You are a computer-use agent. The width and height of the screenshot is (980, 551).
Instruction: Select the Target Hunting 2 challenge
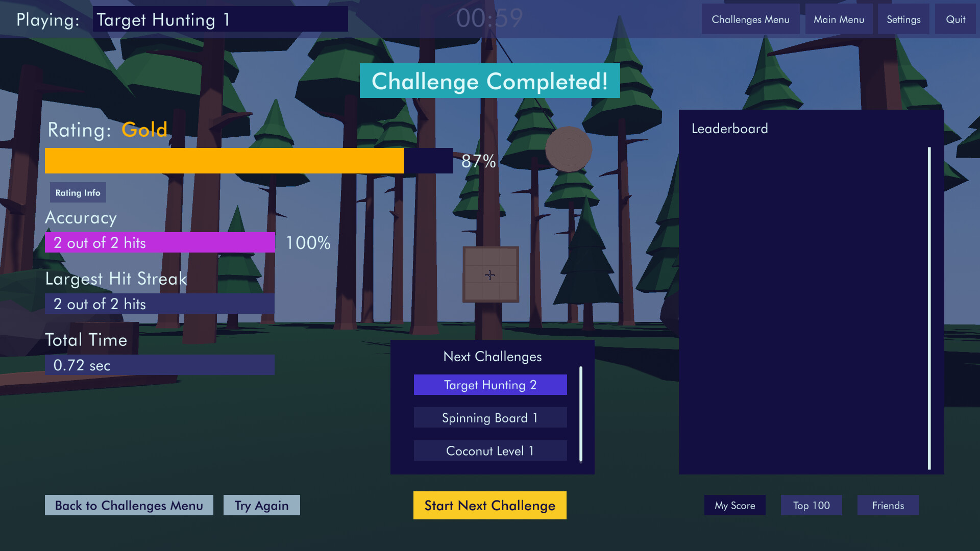pos(490,384)
